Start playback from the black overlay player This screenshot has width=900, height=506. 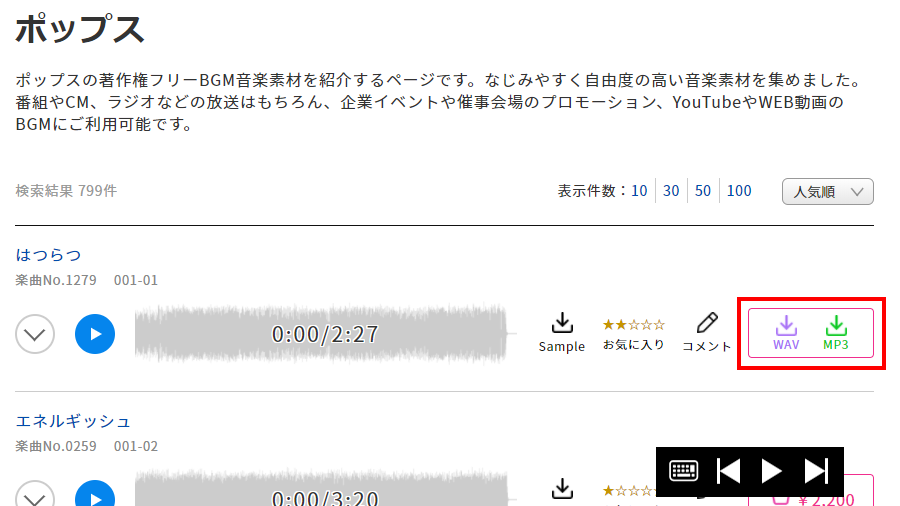(x=771, y=471)
